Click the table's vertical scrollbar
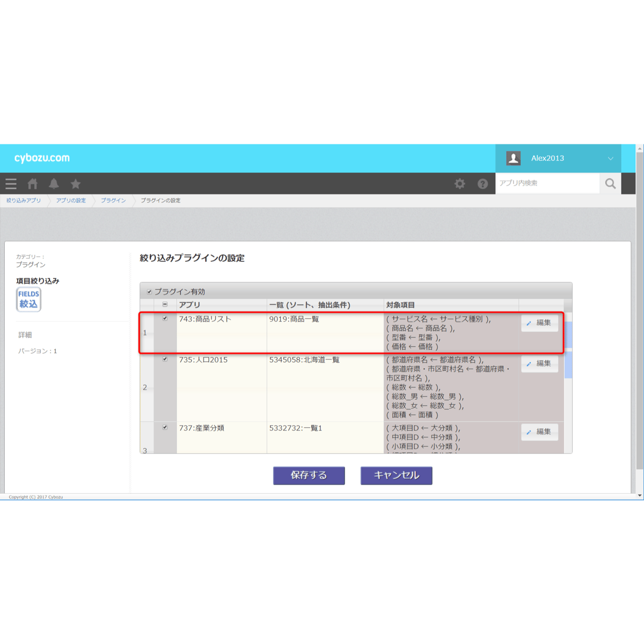Image resolution: width=644 pixels, height=644 pixels. 568,383
